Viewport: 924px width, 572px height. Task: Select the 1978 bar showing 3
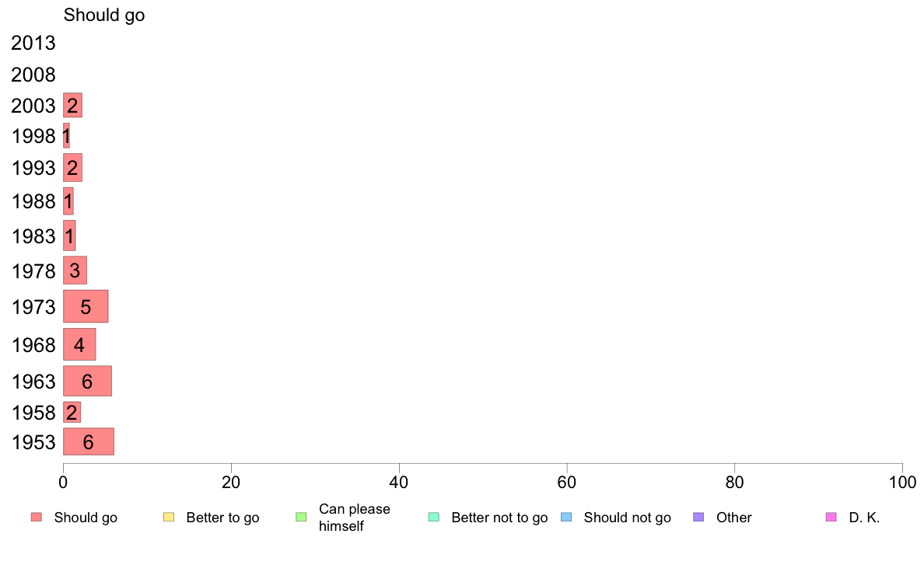click(x=75, y=270)
